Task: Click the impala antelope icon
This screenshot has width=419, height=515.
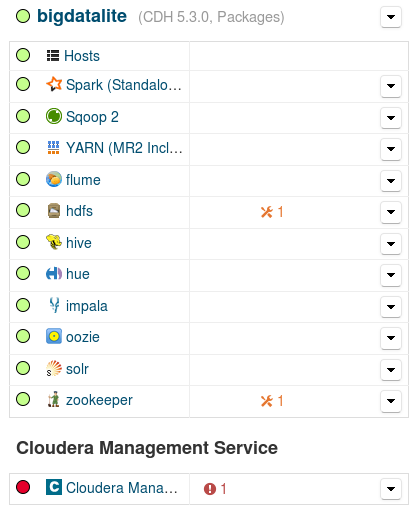Action: click(x=54, y=305)
